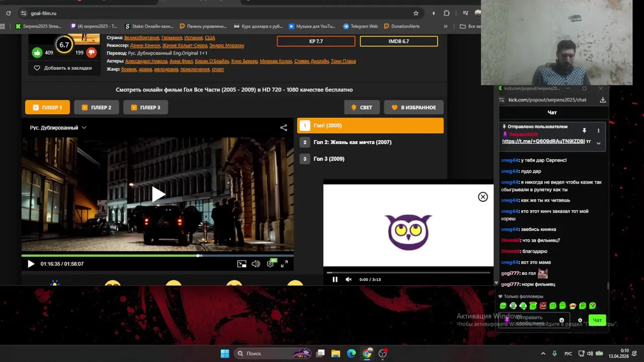The width and height of the screenshot is (644, 362).
Task: Click the red thumbs-down dislike icon
Action: [91, 52]
